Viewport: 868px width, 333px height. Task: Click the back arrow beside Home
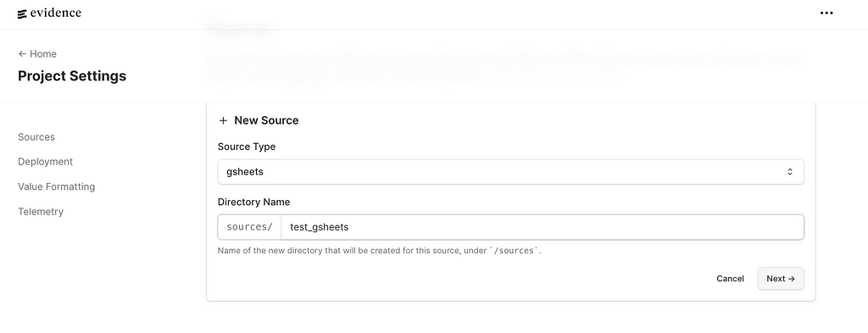tap(22, 53)
